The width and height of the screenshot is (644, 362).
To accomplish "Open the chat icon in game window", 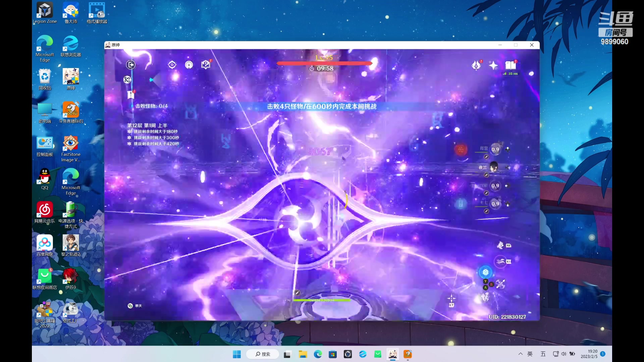I will [x=130, y=306].
